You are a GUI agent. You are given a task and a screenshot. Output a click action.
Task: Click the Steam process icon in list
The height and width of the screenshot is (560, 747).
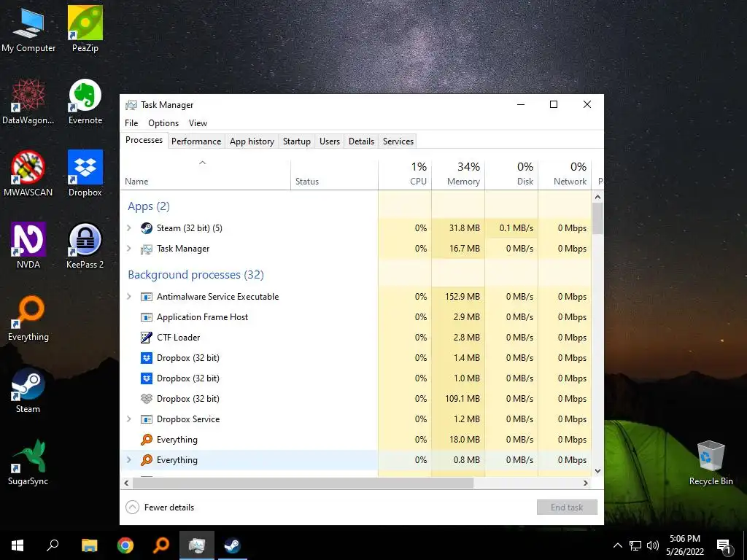pos(146,228)
